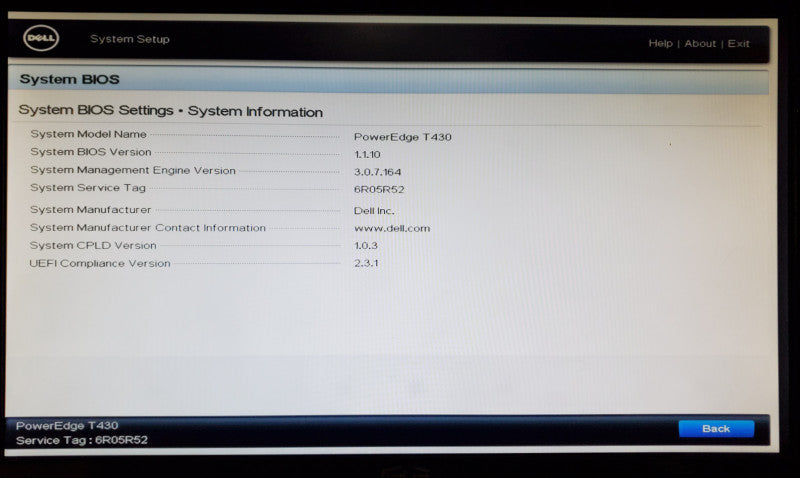The height and width of the screenshot is (478, 800).
Task: Click the blue Back button
Action: tap(716, 429)
